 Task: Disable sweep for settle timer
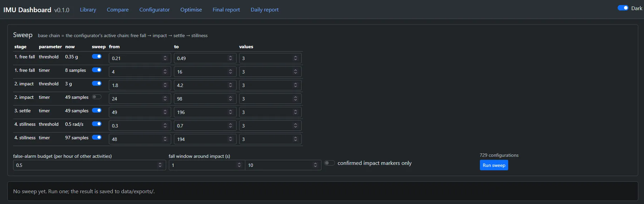tap(97, 110)
